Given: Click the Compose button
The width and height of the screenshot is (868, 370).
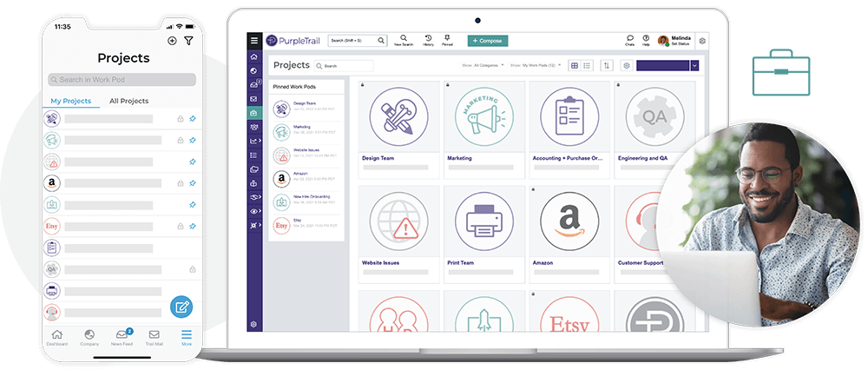Looking at the screenshot, I should (488, 41).
